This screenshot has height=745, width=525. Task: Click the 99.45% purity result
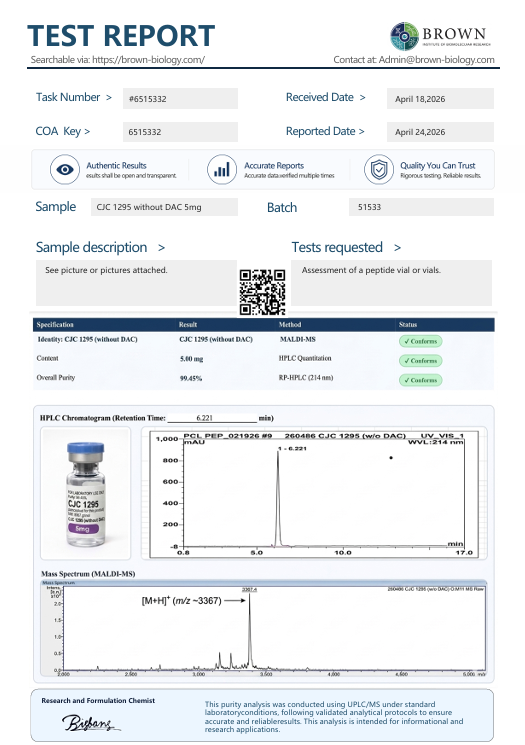[x=191, y=379]
